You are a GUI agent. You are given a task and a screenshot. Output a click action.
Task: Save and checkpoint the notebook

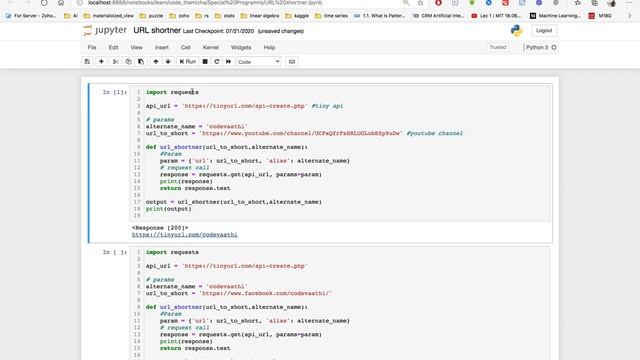click(x=87, y=62)
